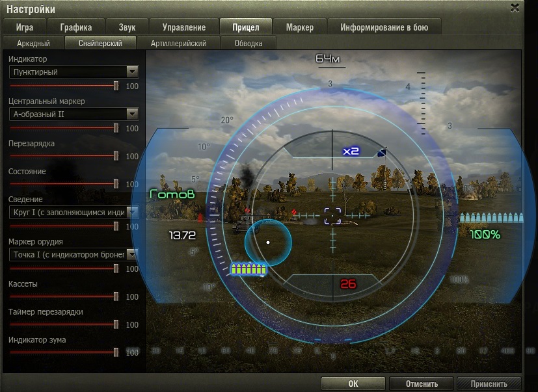Viewport: 538px width, 392px height.
Task: Click the arrow of Центральный маркер dropdown
Action: [132, 114]
